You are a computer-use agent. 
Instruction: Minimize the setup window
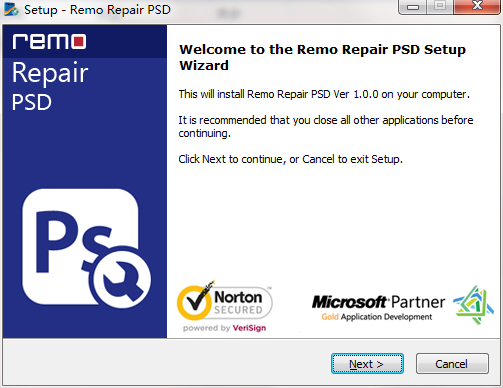(413, 7)
